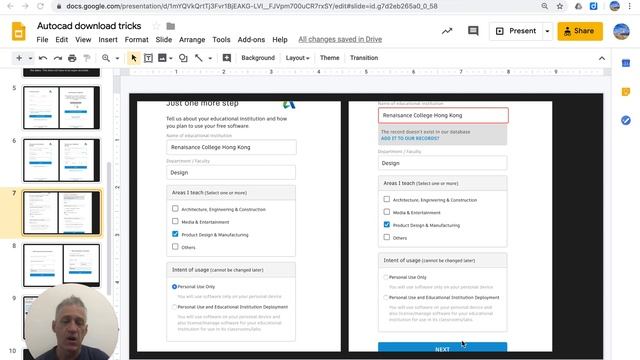Select the paint format tool
This screenshot has height=360, width=640.
click(x=87, y=58)
